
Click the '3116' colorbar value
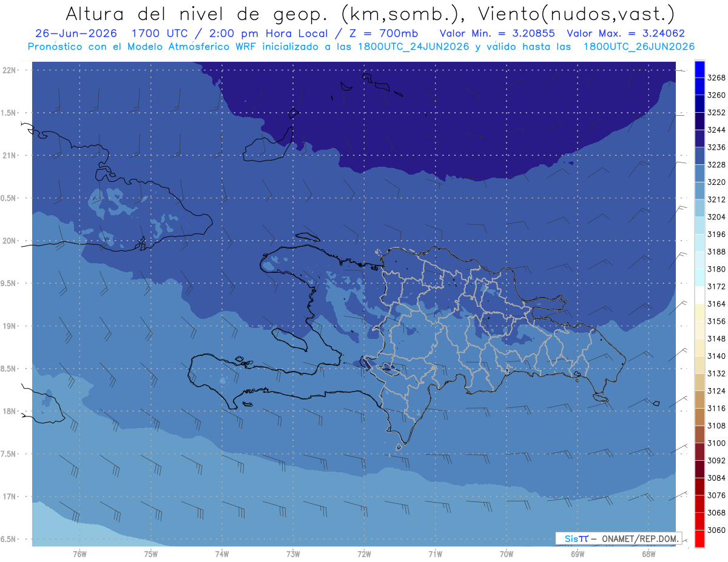(x=716, y=409)
